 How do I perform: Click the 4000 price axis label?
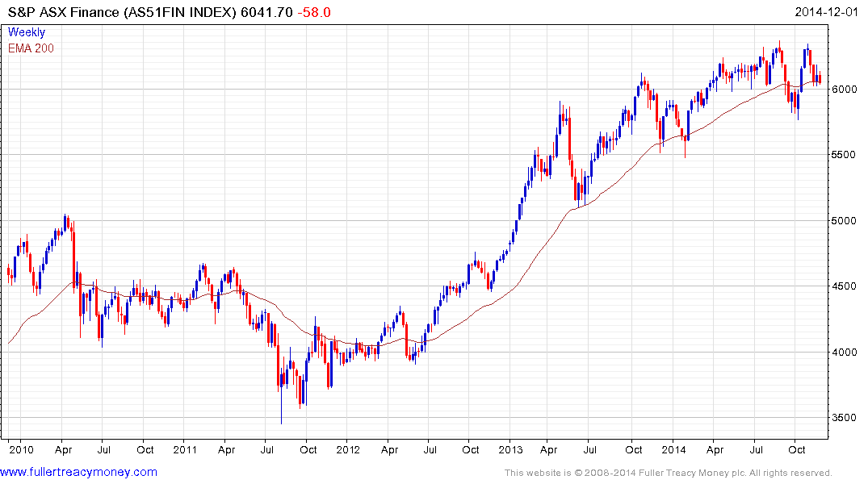pos(845,352)
